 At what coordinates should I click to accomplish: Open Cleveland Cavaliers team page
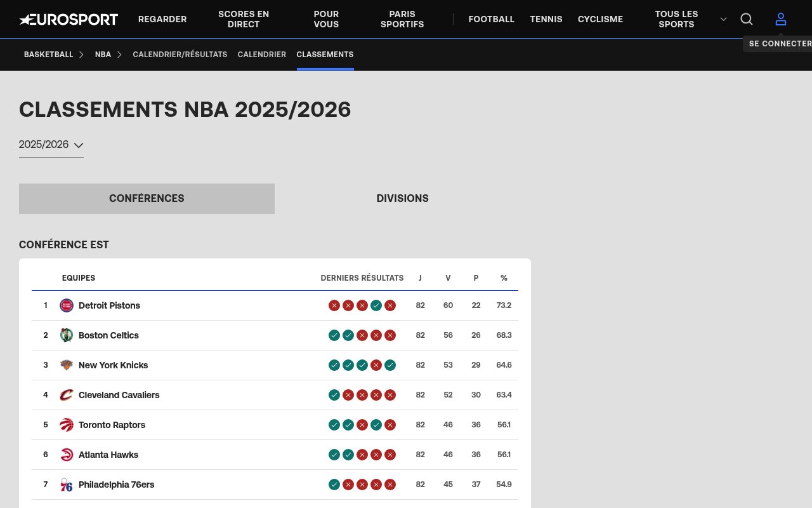pyautogui.click(x=119, y=395)
